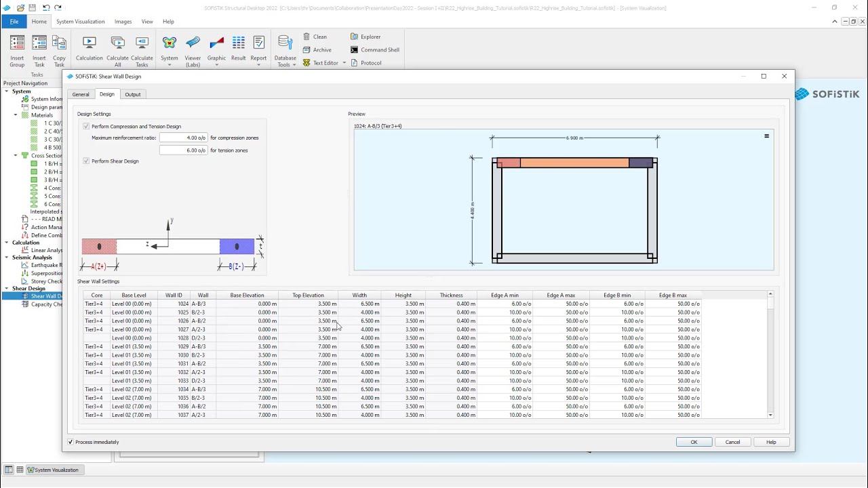Click compression zones reinforcement ratio field
The height and width of the screenshot is (488, 868).
tap(183, 138)
